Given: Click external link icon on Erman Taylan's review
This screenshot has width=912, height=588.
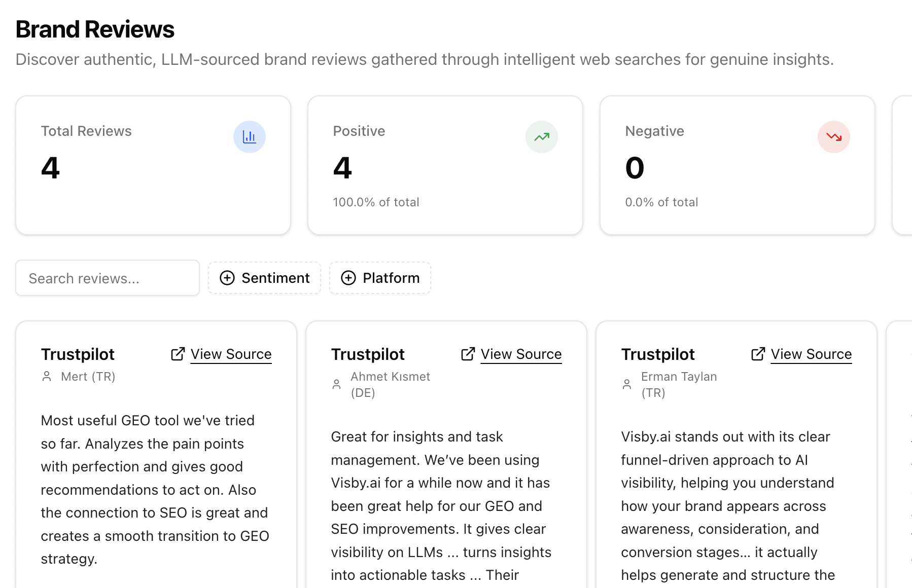Looking at the screenshot, I should (758, 354).
